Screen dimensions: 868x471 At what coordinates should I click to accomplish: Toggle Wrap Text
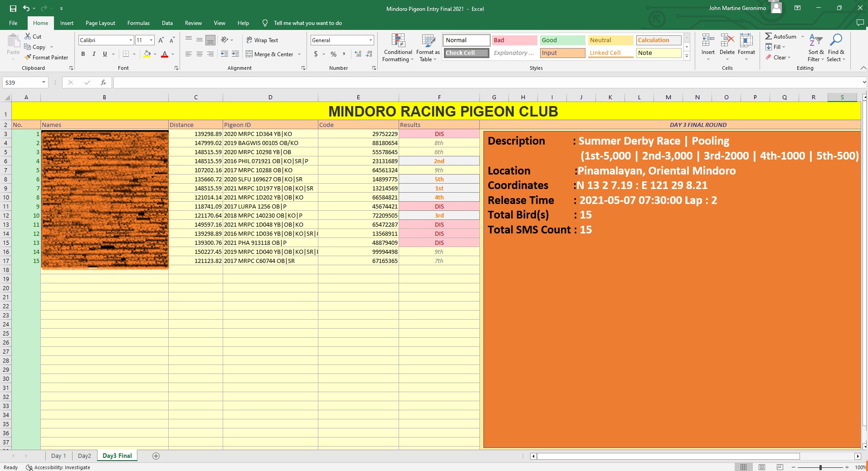point(262,40)
